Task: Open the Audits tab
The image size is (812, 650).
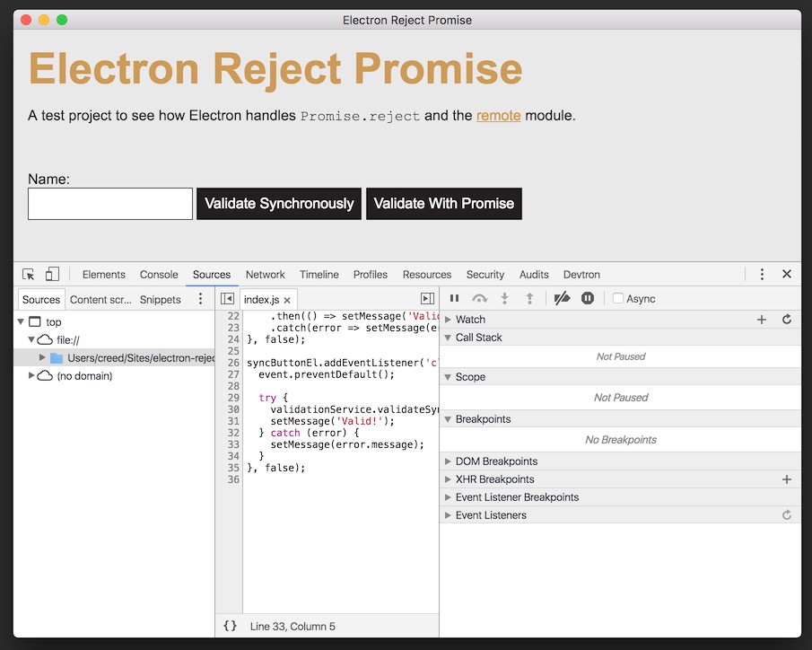Action: click(534, 275)
